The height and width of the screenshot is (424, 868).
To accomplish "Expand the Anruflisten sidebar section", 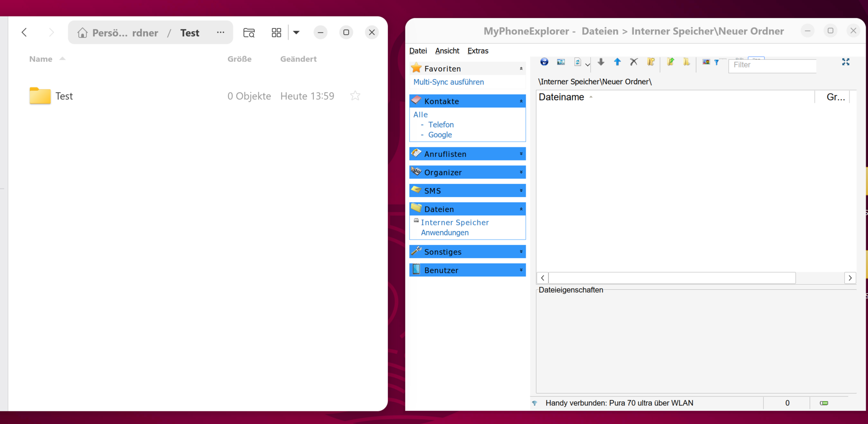I will 521,154.
